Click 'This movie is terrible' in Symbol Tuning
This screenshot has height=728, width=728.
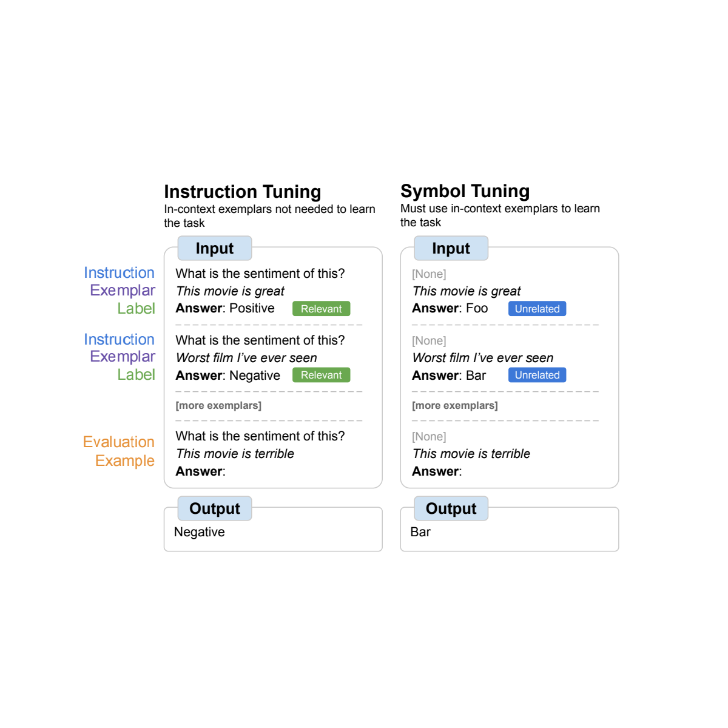tap(471, 454)
